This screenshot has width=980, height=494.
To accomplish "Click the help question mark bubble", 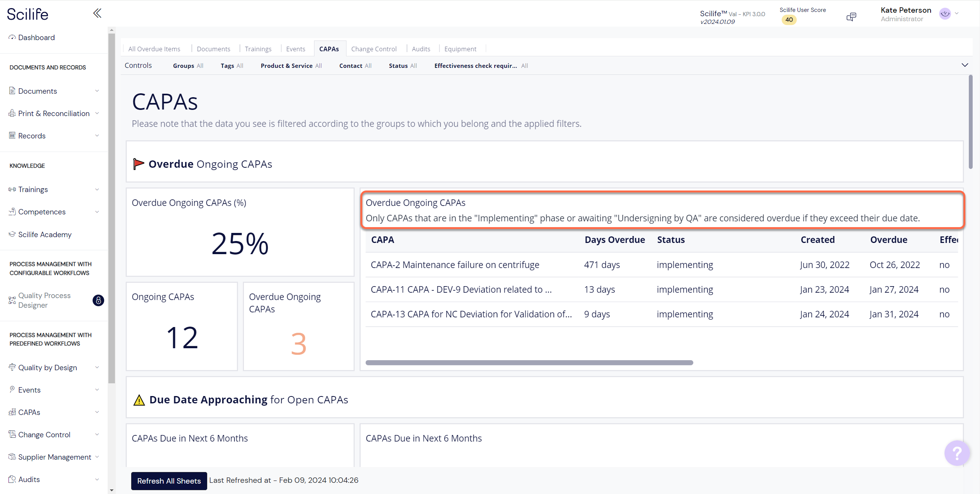I will [x=958, y=453].
